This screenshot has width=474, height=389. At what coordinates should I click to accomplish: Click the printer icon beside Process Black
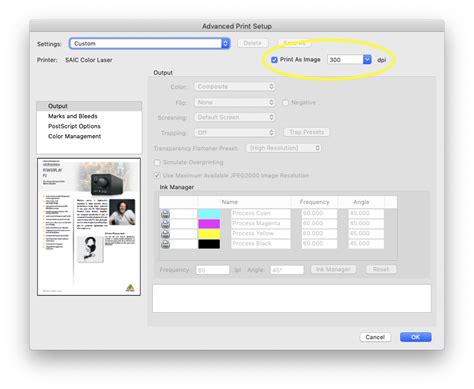(165, 244)
